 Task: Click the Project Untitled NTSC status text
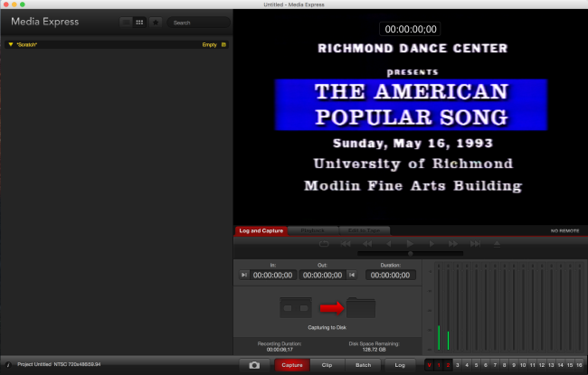point(59,364)
